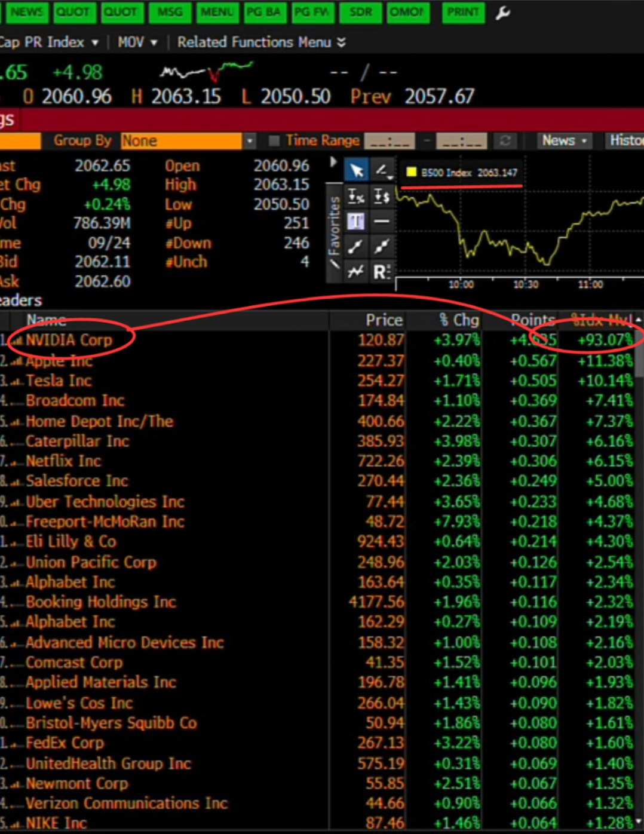Click the MSG green key
The width and height of the screenshot is (644, 834).
point(169,12)
